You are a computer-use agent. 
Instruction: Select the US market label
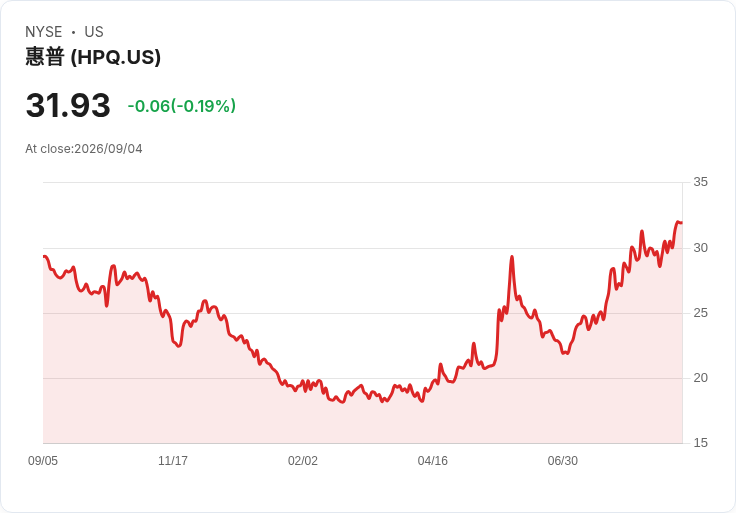[x=94, y=32]
